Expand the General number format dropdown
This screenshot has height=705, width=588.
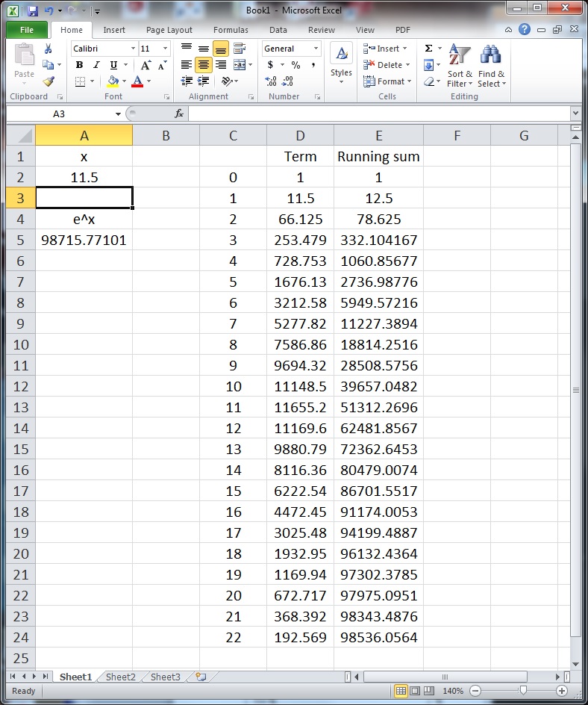pos(316,49)
